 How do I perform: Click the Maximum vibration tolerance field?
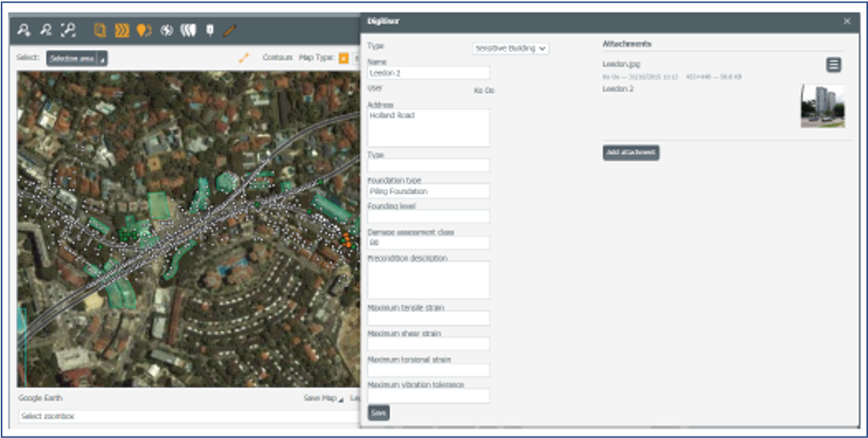click(429, 396)
